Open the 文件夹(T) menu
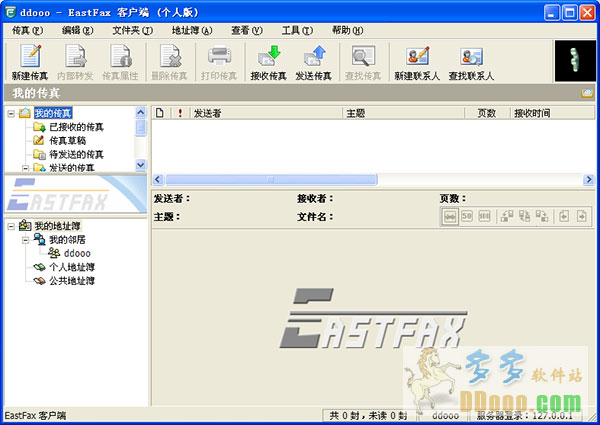600x425 pixels. pyautogui.click(x=132, y=30)
